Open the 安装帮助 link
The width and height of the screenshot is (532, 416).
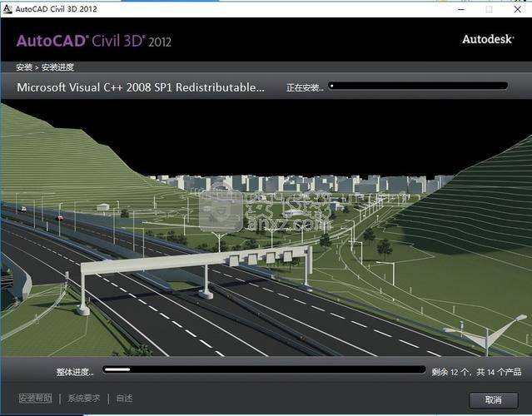pyautogui.click(x=35, y=399)
